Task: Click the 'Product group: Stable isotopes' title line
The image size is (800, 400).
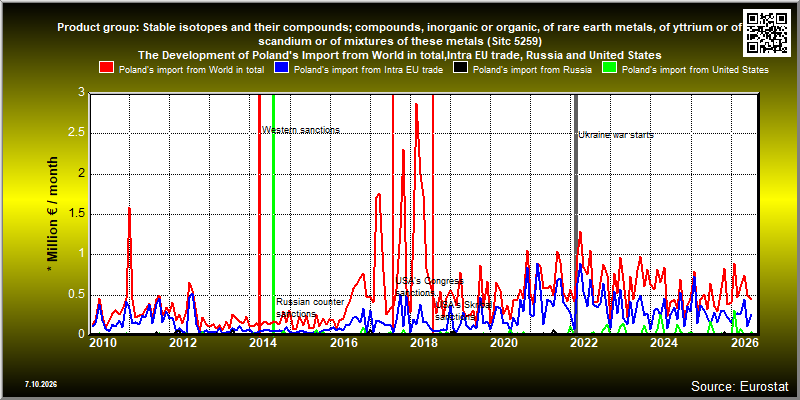Action: coord(399,28)
